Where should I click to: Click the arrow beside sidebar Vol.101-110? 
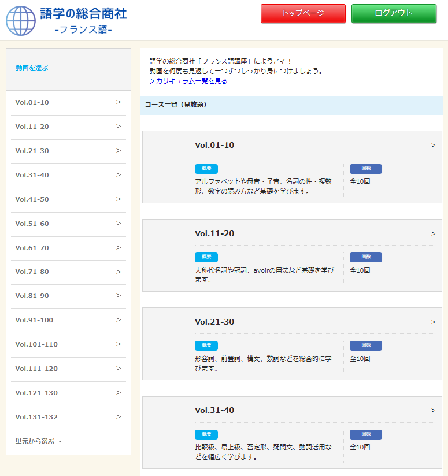(x=119, y=344)
